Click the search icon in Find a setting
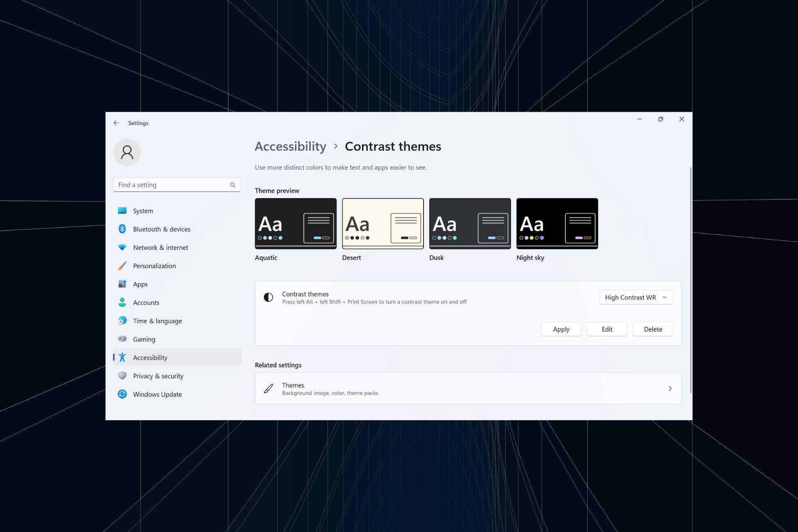798x532 pixels. click(232, 185)
